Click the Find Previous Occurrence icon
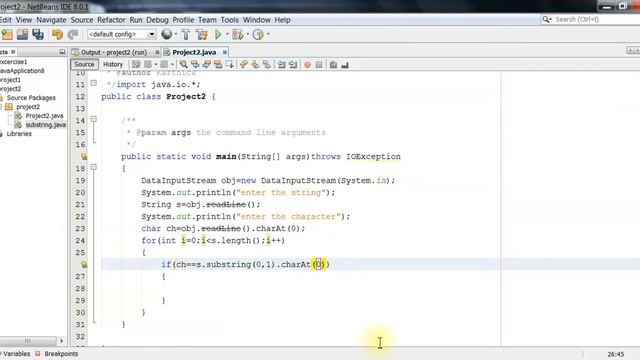This screenshot has height=360, width=640. pyautogui.click(x=195, y=64)
